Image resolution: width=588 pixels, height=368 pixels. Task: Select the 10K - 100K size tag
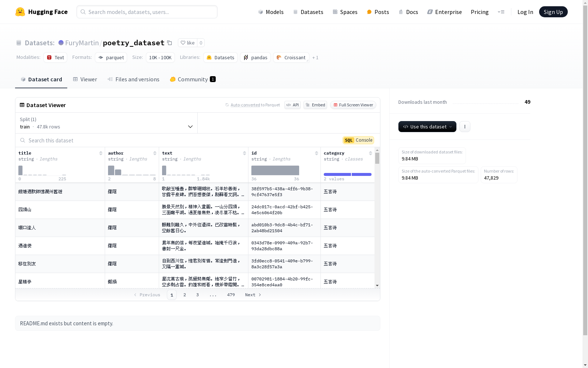[160, 57]
